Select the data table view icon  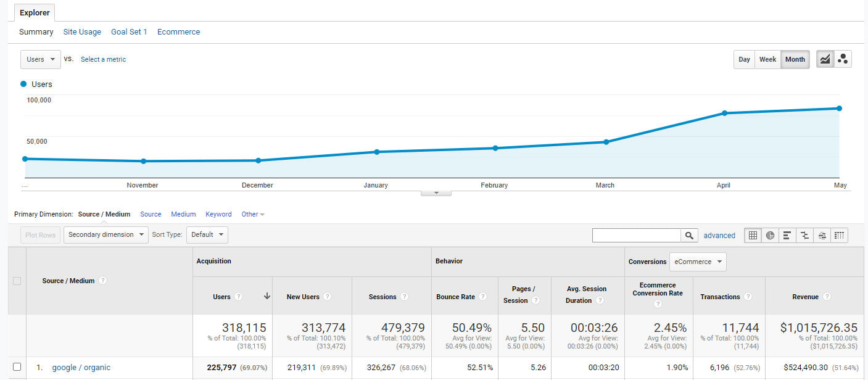click(x=753, y=235)
